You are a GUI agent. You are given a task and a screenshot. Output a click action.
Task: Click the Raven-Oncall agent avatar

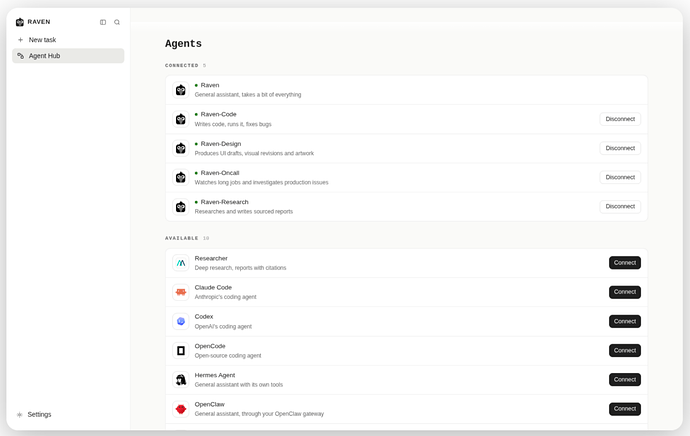pyautogui.click(x=180, y=177)
